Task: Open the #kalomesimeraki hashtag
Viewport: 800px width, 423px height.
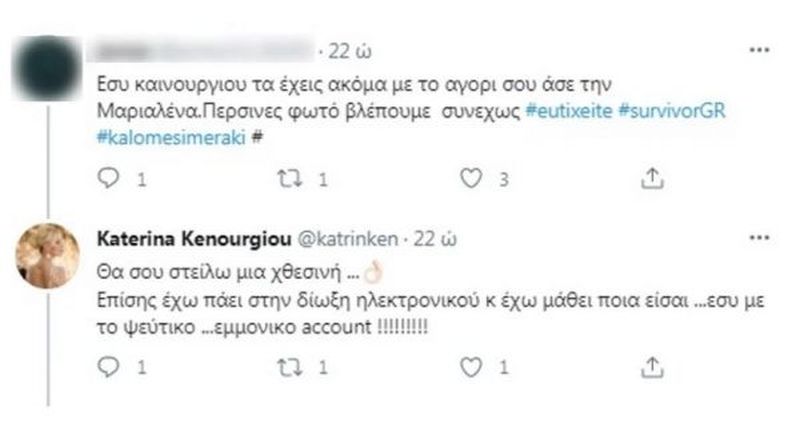Action: pos(169,137)
